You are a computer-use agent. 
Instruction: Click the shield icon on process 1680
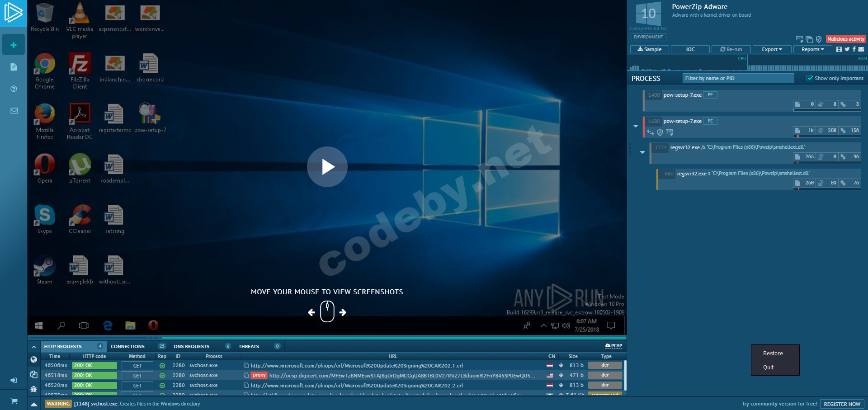pos(660,132)
